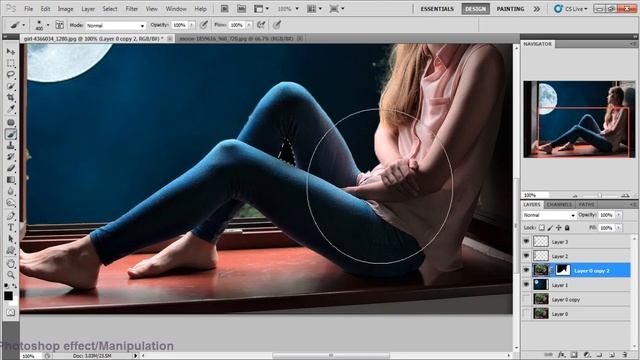Select the Eraser tool
This screenshot has width=640, height=360.
pos(11,168)
